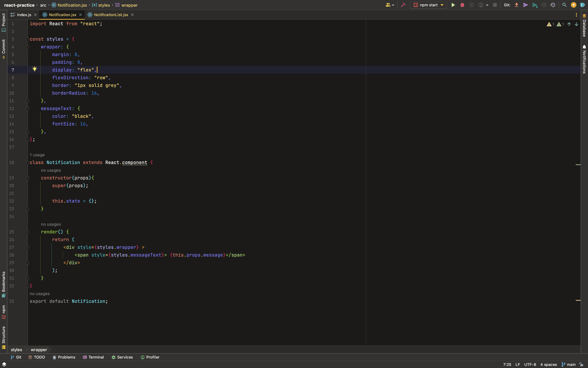Collapse the styles object fold on line 3
The width and height of the screenshot is (588, 368).
[x=27, y=39]
